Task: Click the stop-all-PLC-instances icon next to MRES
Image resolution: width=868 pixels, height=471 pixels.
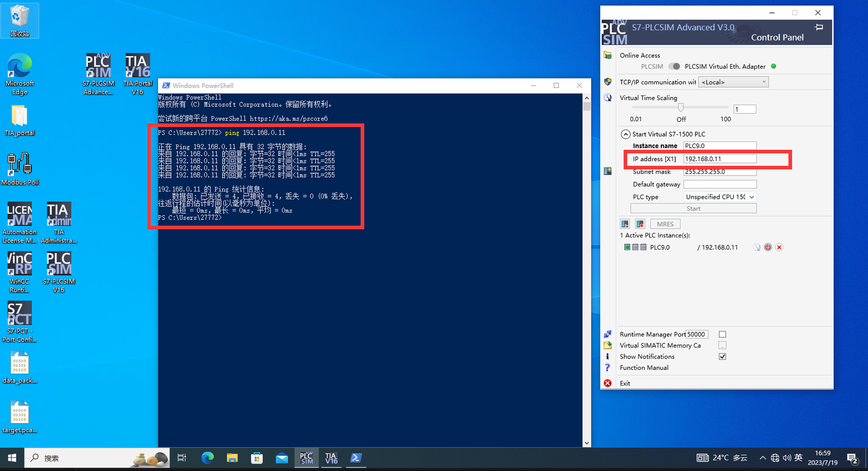Action: (x=640, y=224)
